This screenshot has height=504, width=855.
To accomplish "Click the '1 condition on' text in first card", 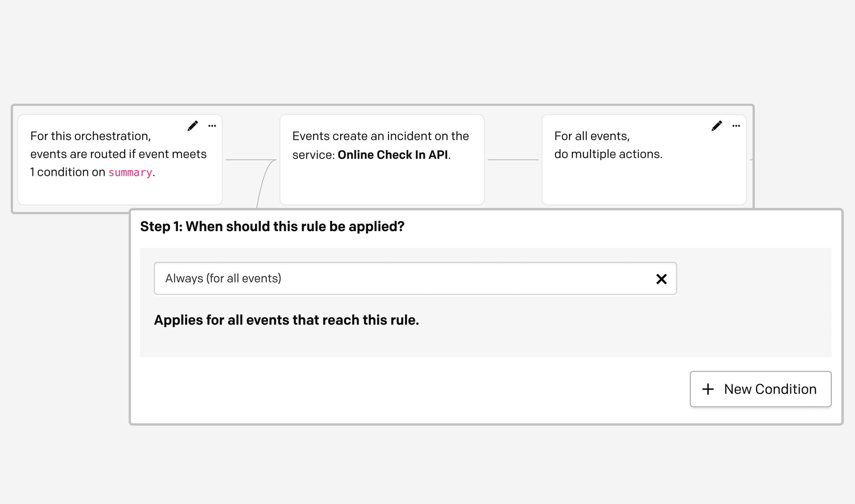I will (x=68, y=172).
